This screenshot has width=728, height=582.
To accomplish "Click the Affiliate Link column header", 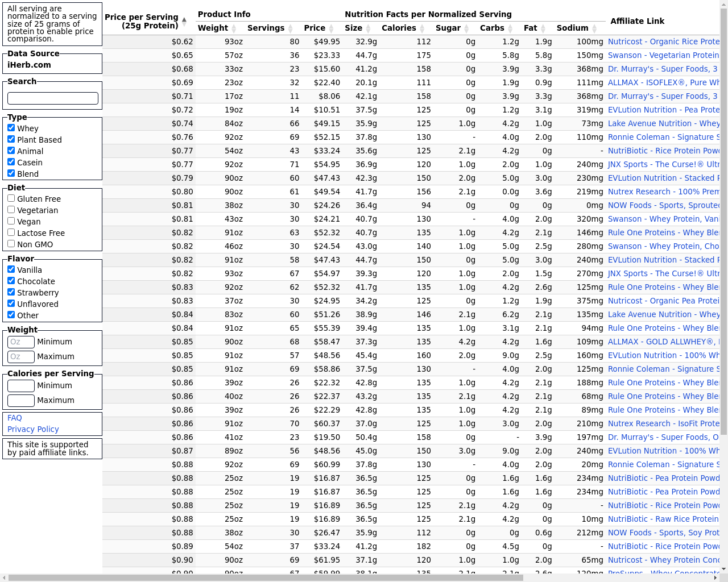I will pyautogui.click(x=637, y=21).
